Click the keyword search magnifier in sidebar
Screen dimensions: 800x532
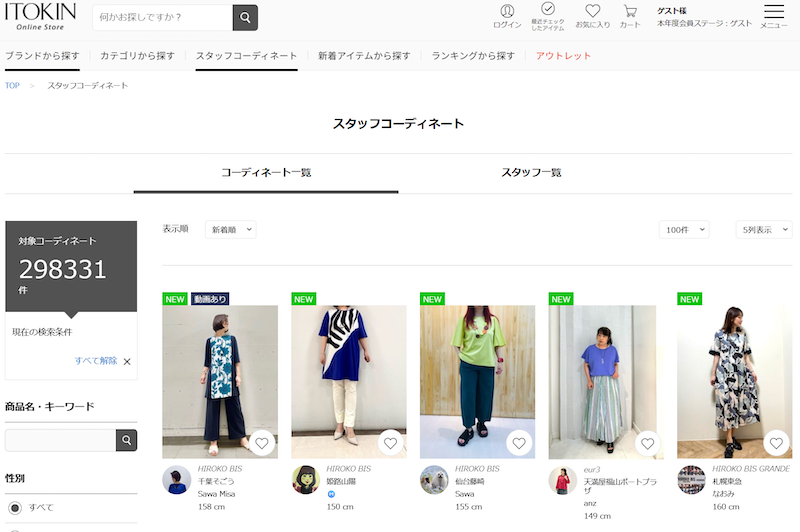click(x=127, y=440)
